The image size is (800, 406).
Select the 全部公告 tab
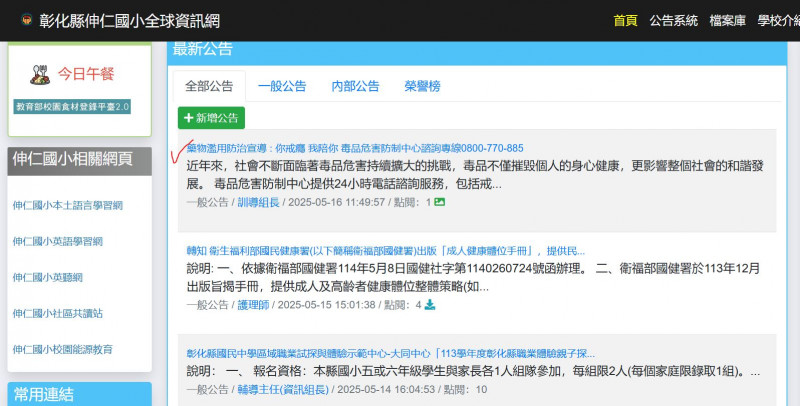coord(209,86)
